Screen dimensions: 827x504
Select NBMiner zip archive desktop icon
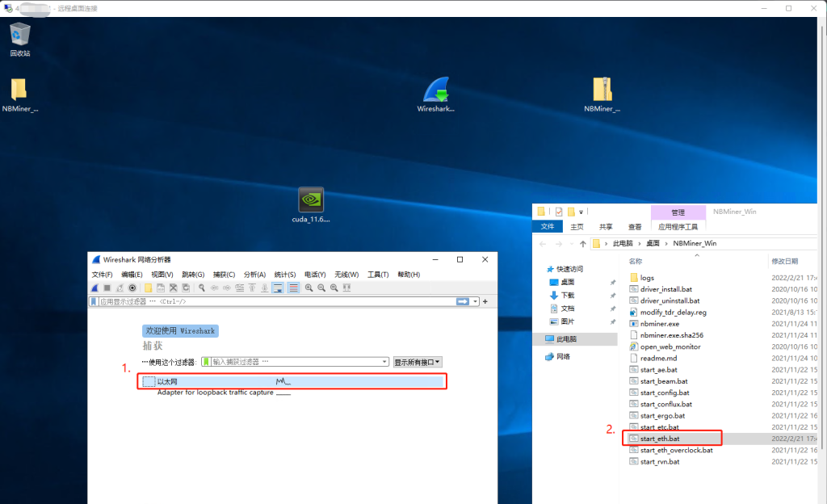[602, 94]
